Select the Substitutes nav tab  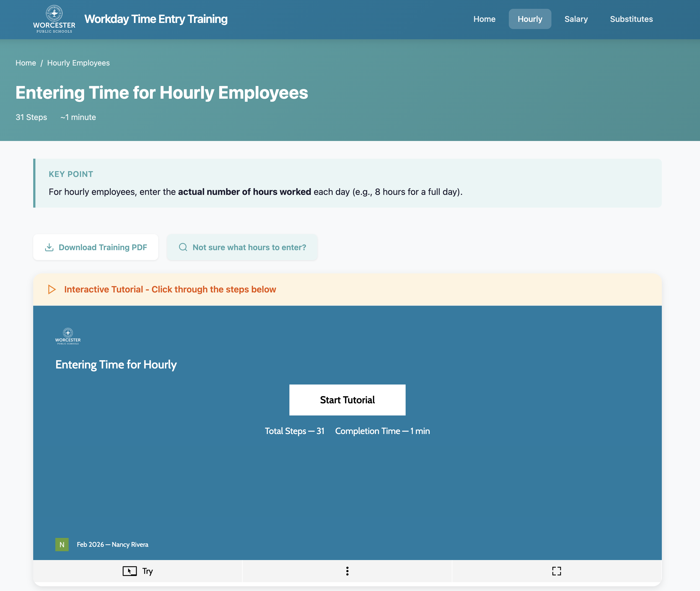tap(631, 19)
